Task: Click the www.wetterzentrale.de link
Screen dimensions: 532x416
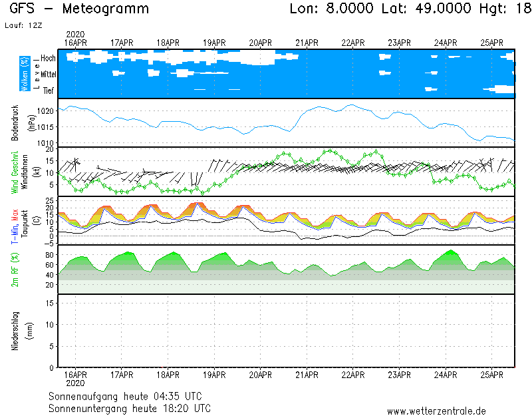Action: [436, 411]
